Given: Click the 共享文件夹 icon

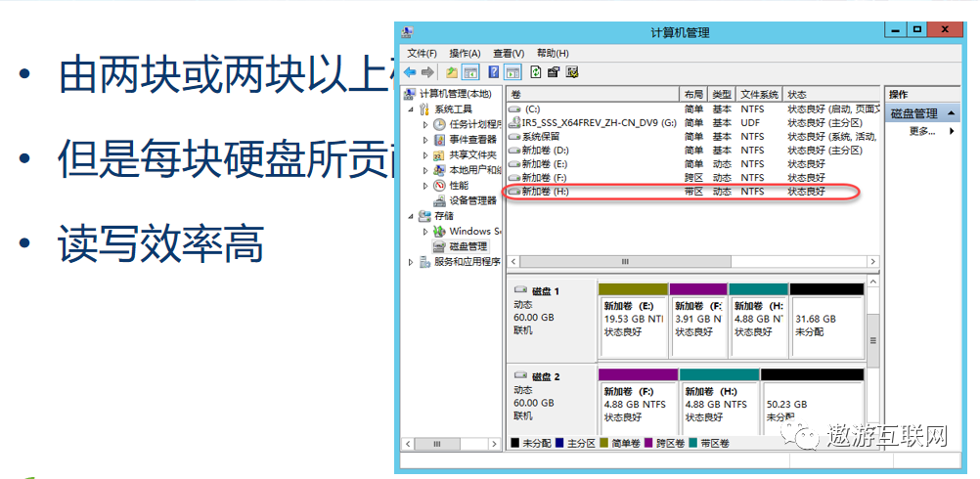Looking at the screenshot, I should point(439,154).
